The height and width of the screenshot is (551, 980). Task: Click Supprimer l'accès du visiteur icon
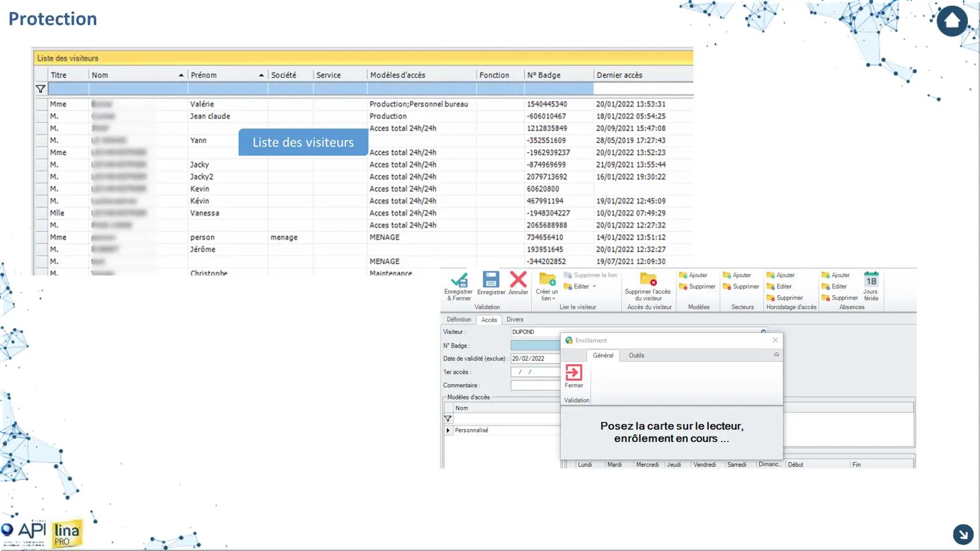point(649,280)
